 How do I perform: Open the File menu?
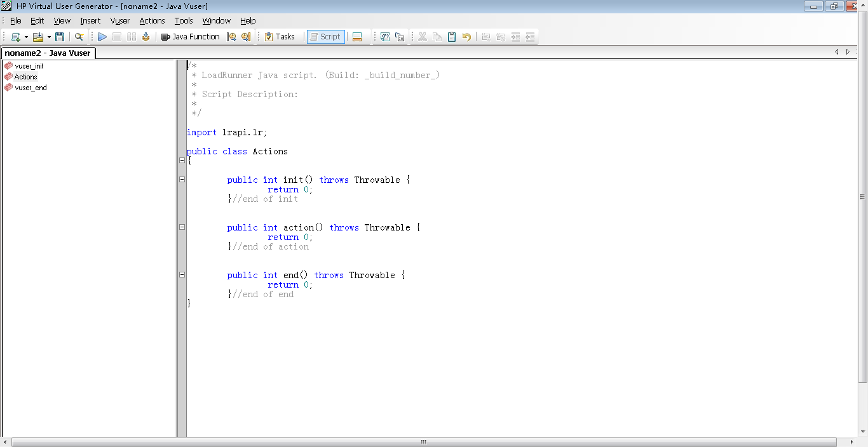(16, 21)
